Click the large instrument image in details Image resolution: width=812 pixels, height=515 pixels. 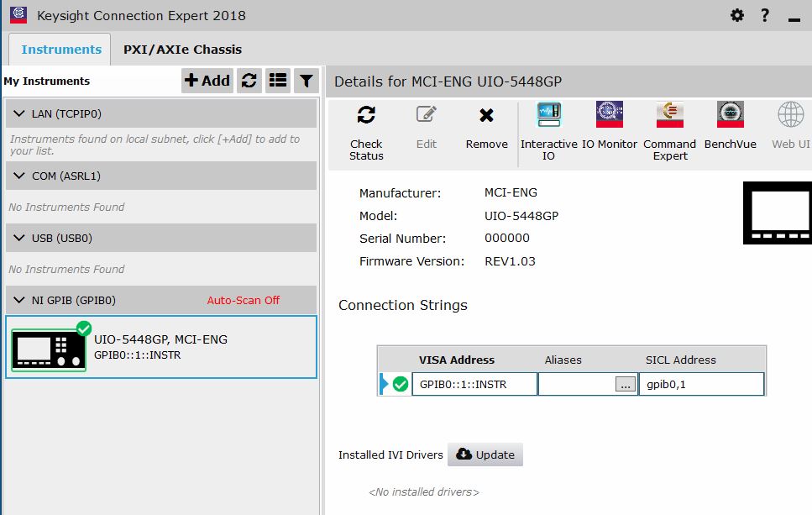pyautogui.click(x=778, y=213)
